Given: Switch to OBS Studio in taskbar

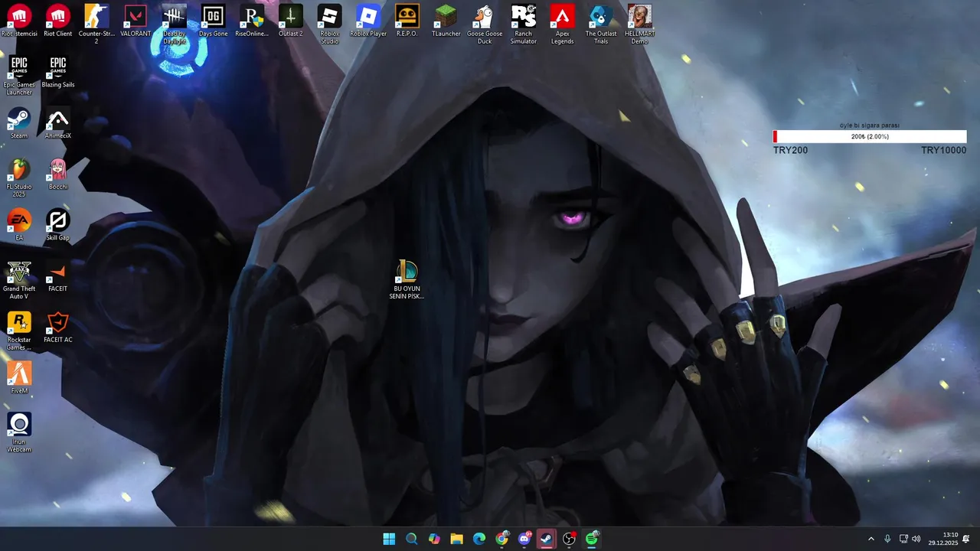Looking at the screenshot, I should (x=569, y=539).
